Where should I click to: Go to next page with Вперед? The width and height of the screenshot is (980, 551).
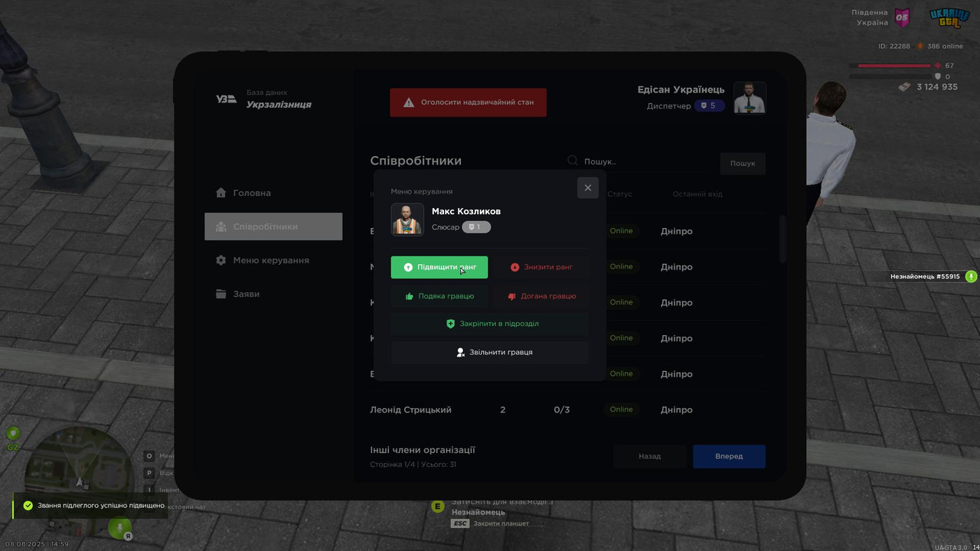coord(729,456)
